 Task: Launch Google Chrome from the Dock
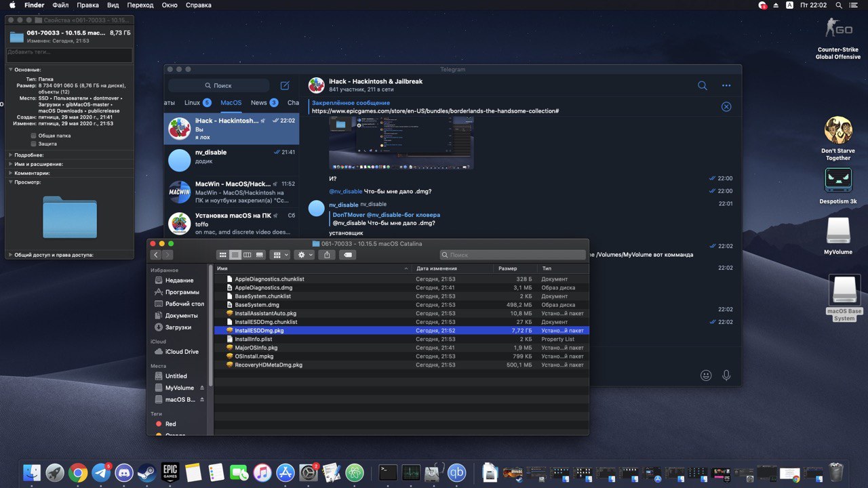78,472
